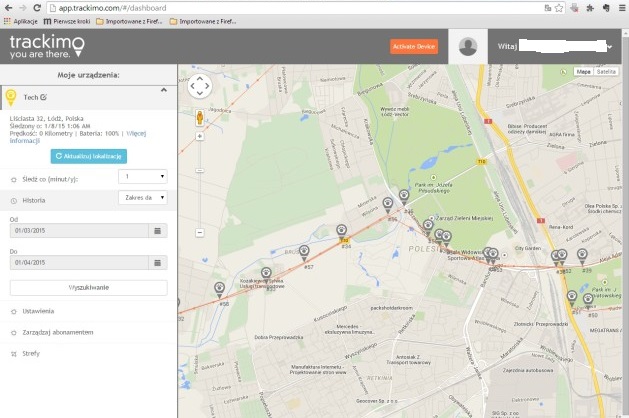
Task: Click the map pan control
Action: point(200,86)
